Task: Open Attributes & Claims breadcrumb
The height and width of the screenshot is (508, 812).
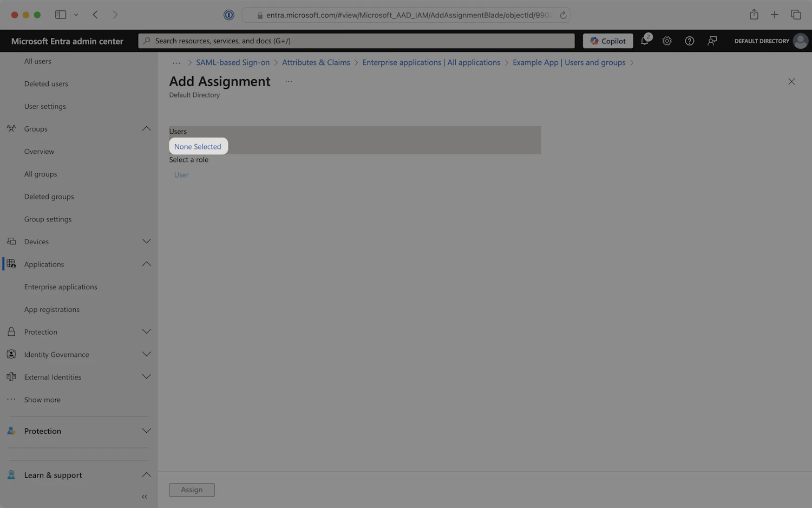Action: click(x=316, y=63)
